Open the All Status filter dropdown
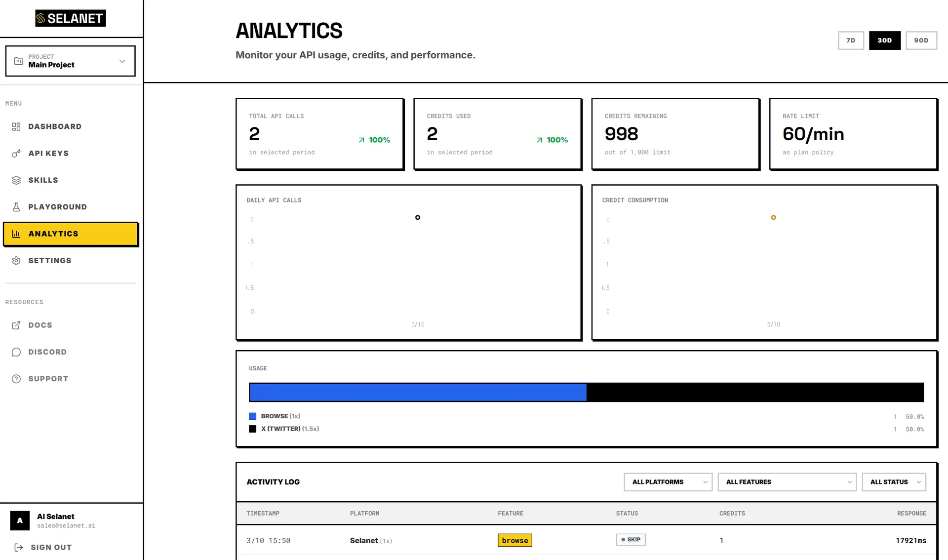The width and height of the screenshot is (948, 560). click(x=894, y=482)
